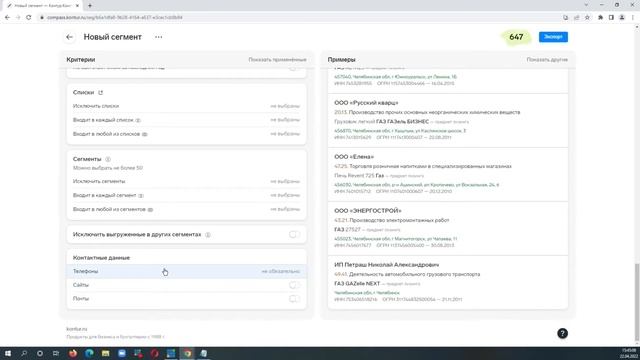This screenshot has height=360, width=640.
Task: Open the Входит в каждый список selector
Action: (186, 120)
